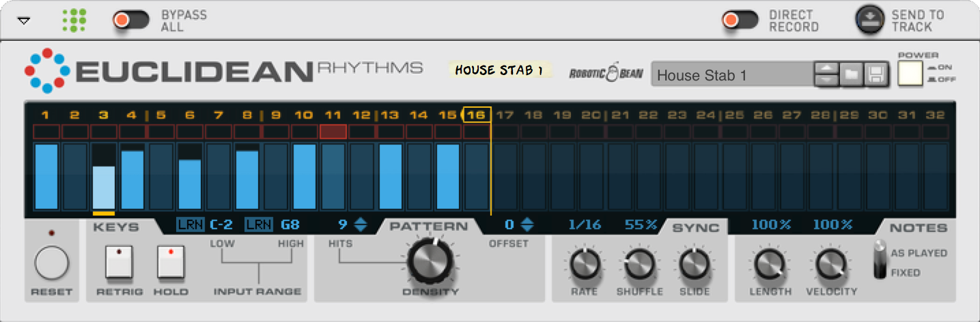Collapse the device with top-left triangle
Image resolution: width=980 pixels, height=322 pixels.
24,21
